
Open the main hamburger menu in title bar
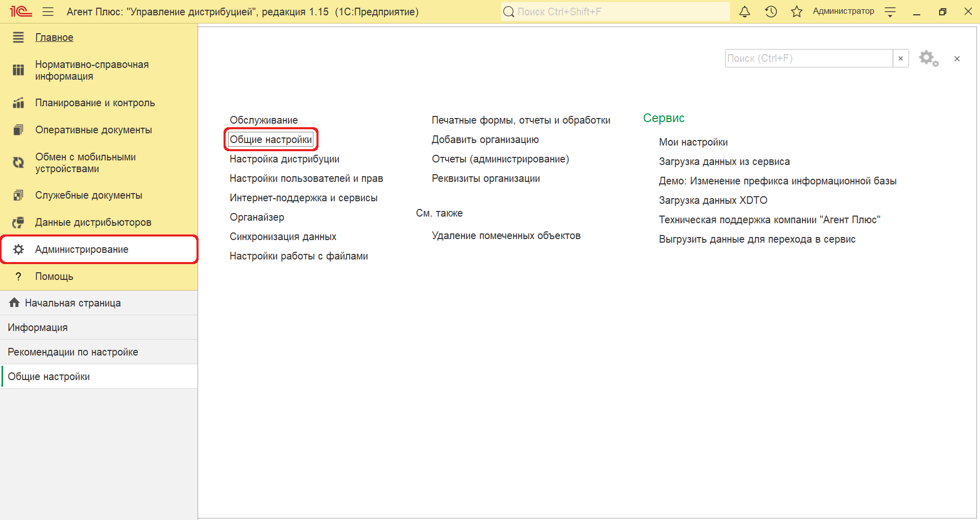click(x=48, y=11)
